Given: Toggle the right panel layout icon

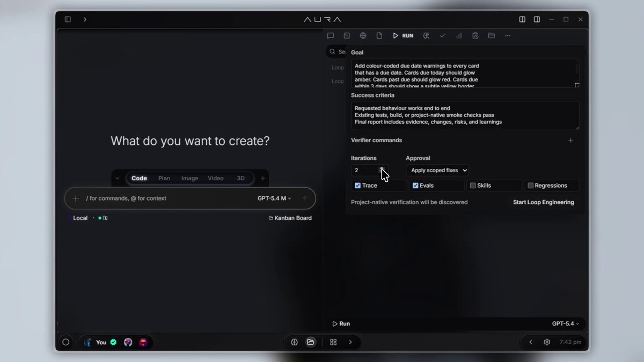Looking at the screenshot, I should (x=537, y=19).
